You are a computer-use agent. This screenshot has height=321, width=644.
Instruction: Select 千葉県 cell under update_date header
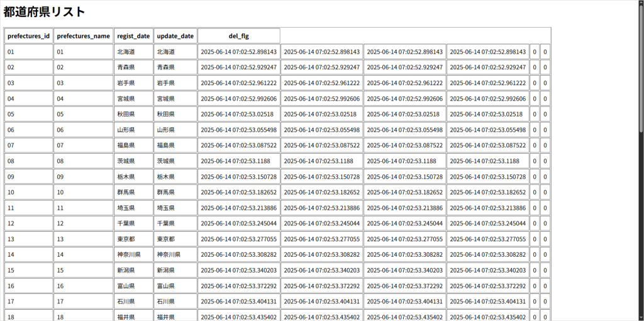point(175,223)
